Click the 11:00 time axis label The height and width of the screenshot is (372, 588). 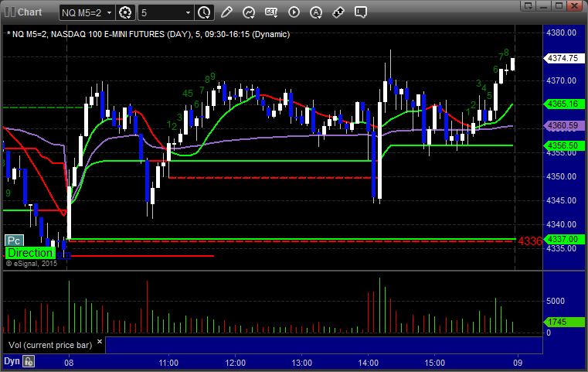point(168,363)
